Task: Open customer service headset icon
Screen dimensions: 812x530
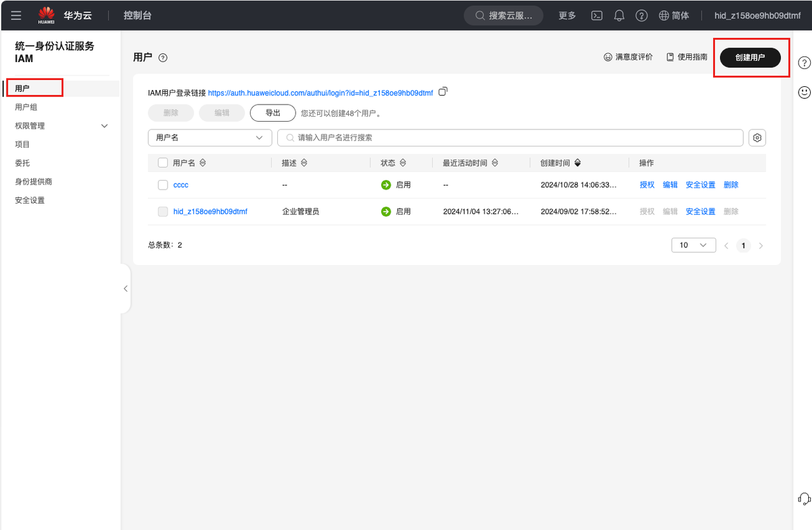Action: pos(804,498)
